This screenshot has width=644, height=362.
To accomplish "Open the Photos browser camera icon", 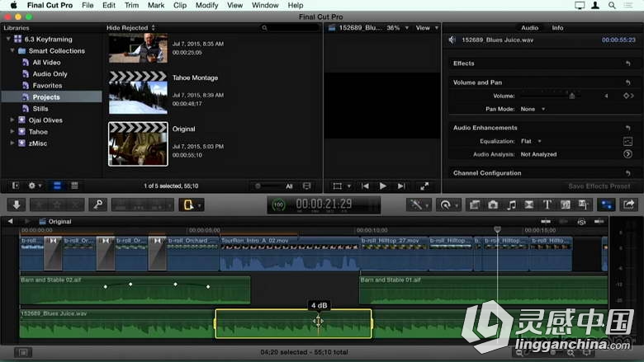I will point(493,205).
